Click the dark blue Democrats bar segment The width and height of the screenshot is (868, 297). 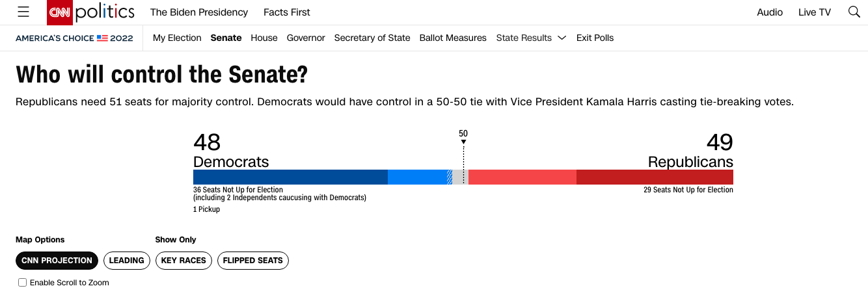tap(290, 177)
